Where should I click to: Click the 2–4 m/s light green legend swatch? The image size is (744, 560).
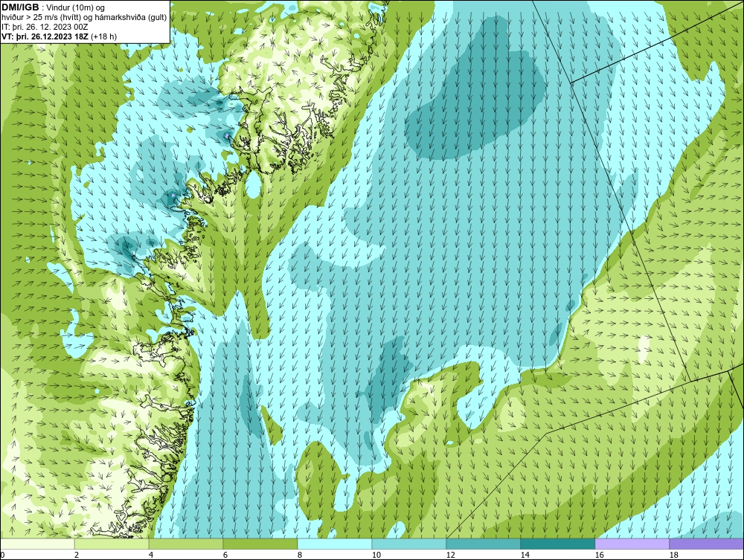point(112,544)
